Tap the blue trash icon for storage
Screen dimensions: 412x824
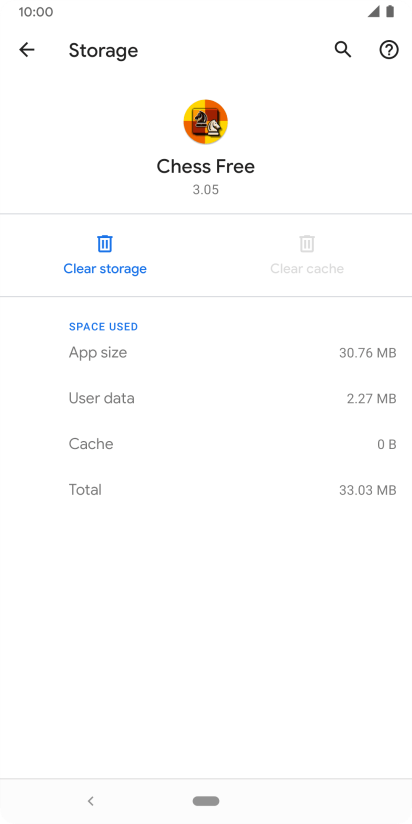click(105, 243)
